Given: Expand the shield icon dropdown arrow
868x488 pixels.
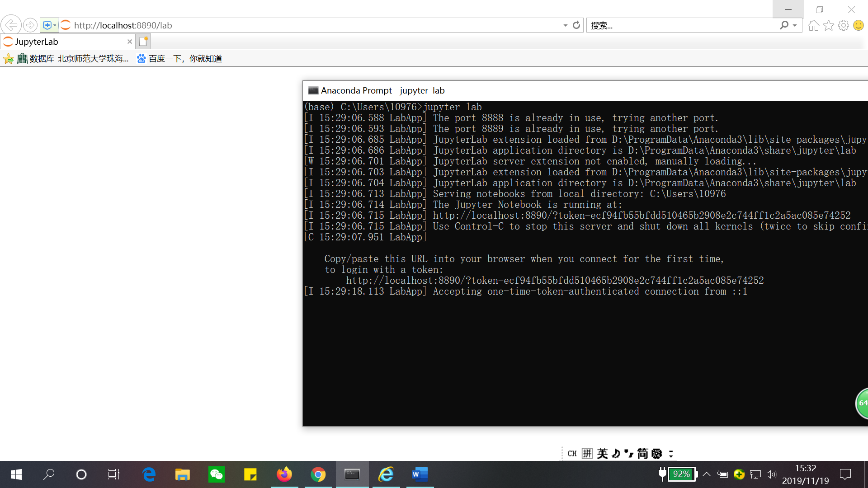Looking at the screenshot, I should (x=55, y=25).
